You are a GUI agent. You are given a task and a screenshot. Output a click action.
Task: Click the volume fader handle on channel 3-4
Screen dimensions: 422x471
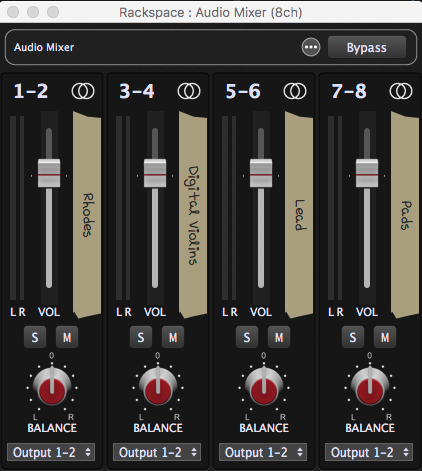click(155, 173)
